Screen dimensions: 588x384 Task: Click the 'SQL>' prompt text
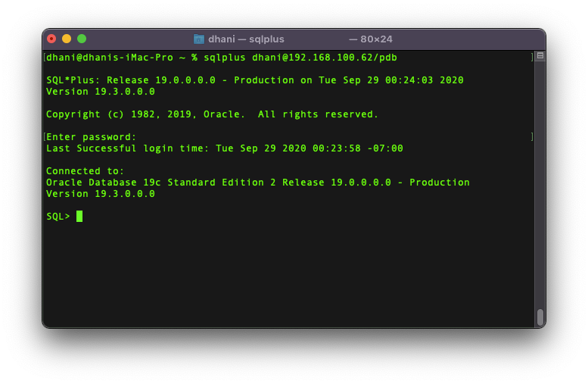click(x=58, y=217)
